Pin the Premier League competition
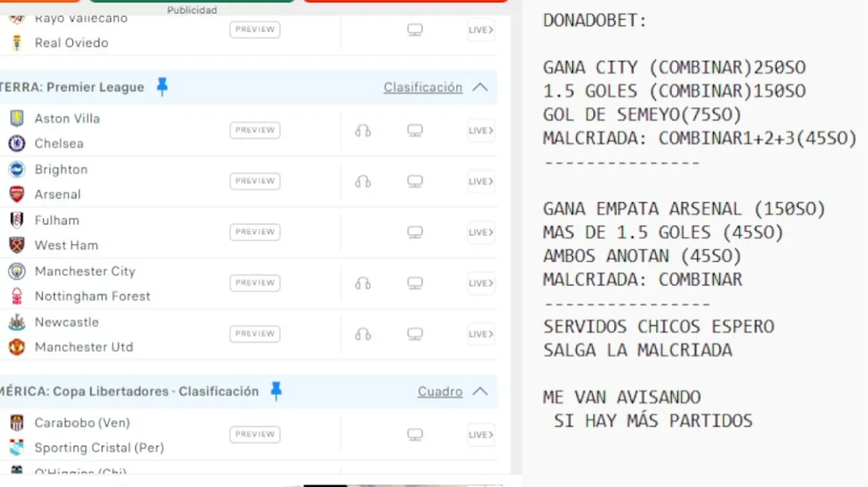 tap(162, 87)
